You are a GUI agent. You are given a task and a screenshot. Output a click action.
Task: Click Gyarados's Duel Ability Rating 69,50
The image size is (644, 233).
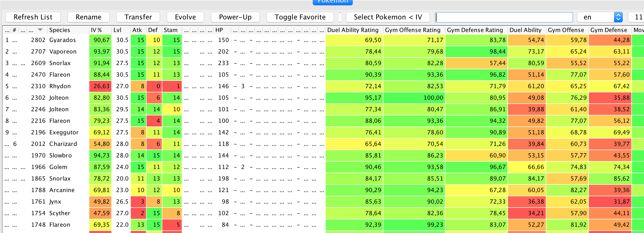coord(354,40)
